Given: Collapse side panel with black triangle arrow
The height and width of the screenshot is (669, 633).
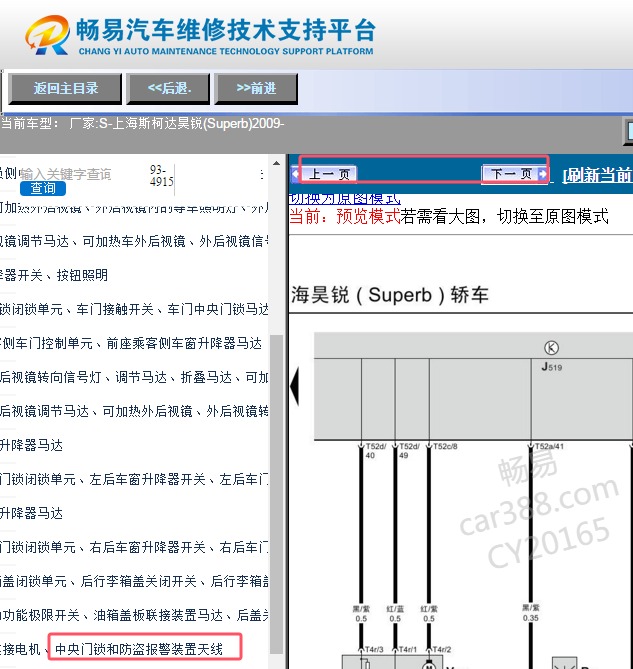Looking at the screenshot, I should point(294,385).
